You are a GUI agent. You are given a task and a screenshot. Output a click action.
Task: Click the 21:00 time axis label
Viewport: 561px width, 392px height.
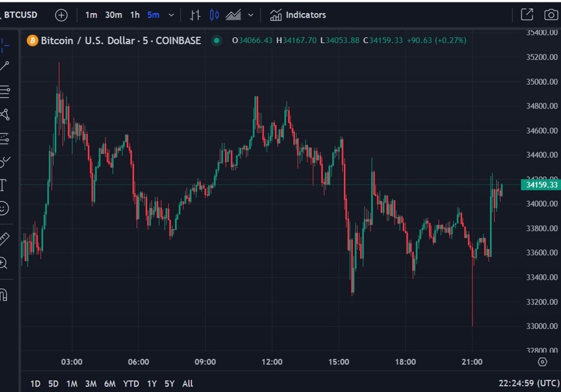coord(472,362)
